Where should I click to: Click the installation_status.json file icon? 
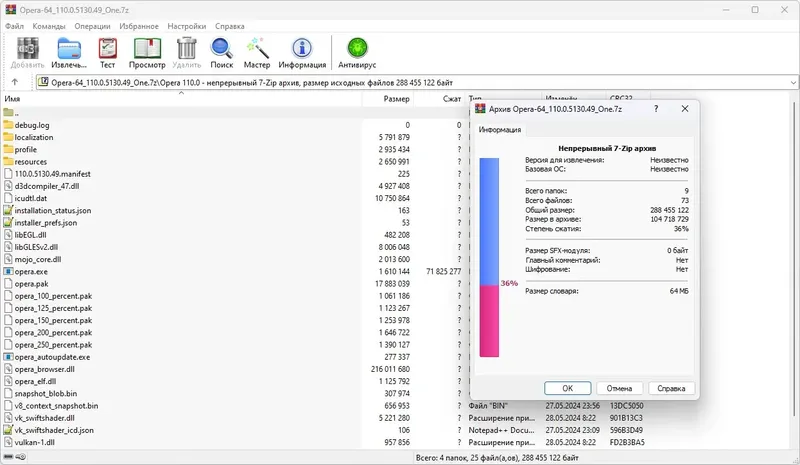8,210
